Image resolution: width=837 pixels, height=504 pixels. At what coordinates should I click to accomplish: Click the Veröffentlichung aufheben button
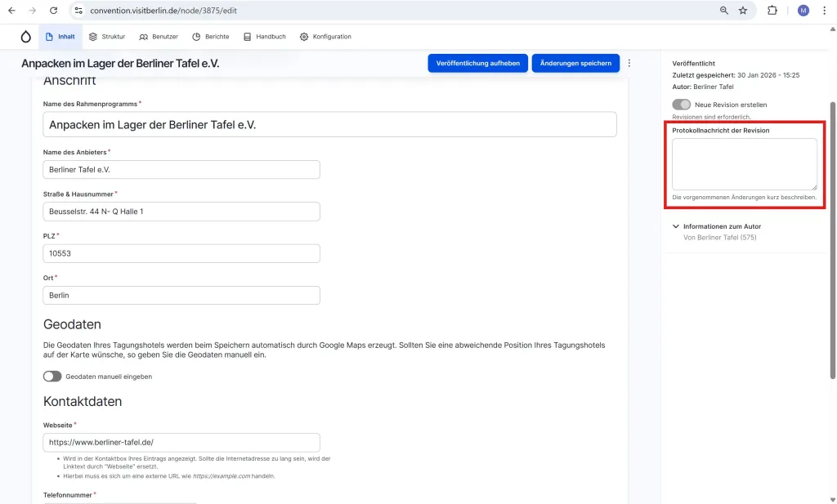(x=477, y=63)
